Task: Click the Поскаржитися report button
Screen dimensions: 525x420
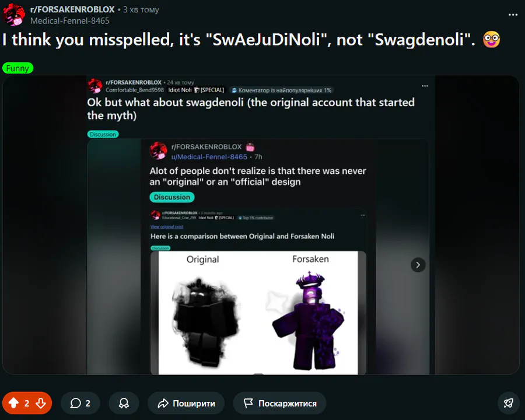Action: (x=280, y=403)
